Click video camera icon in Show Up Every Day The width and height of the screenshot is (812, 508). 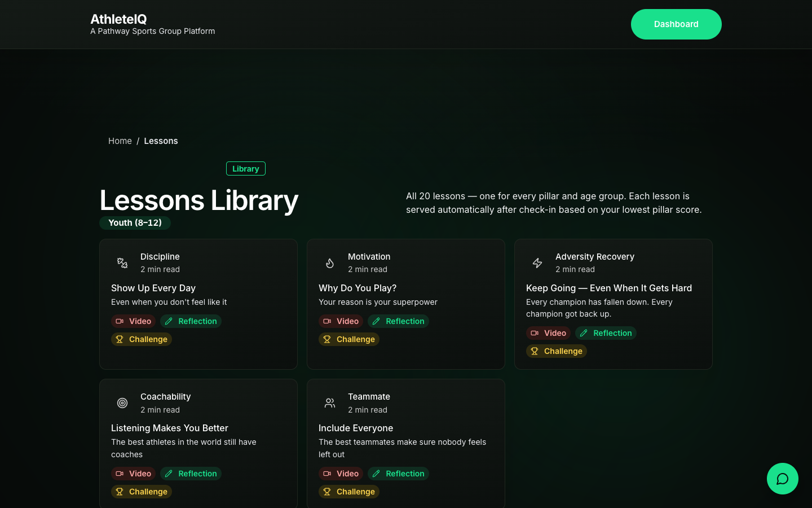(120, 321)
